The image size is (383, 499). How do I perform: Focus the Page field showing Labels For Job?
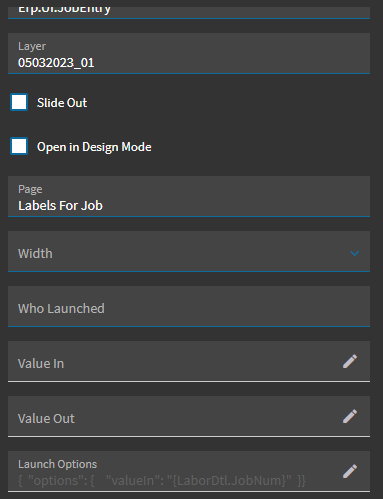[189, 196]
